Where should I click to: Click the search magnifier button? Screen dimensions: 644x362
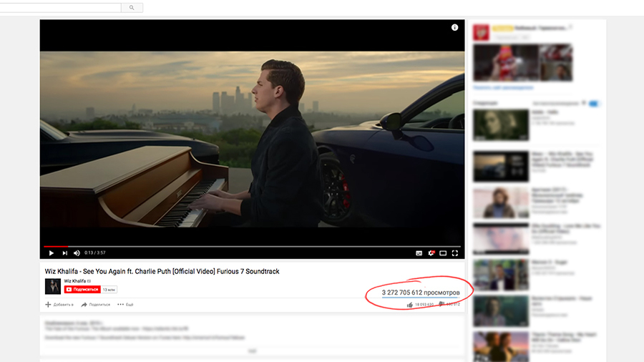[x=132, y=7]
